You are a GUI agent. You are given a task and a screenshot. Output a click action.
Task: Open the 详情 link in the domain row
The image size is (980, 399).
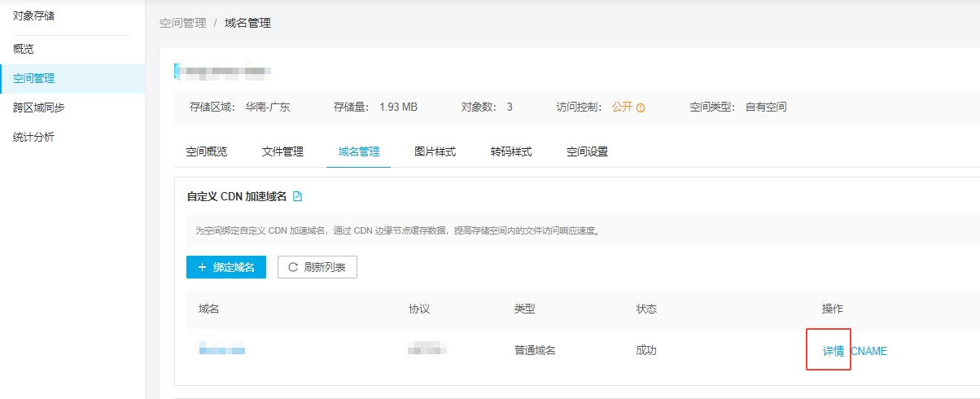pyautogui.click(x=833, y=351)
